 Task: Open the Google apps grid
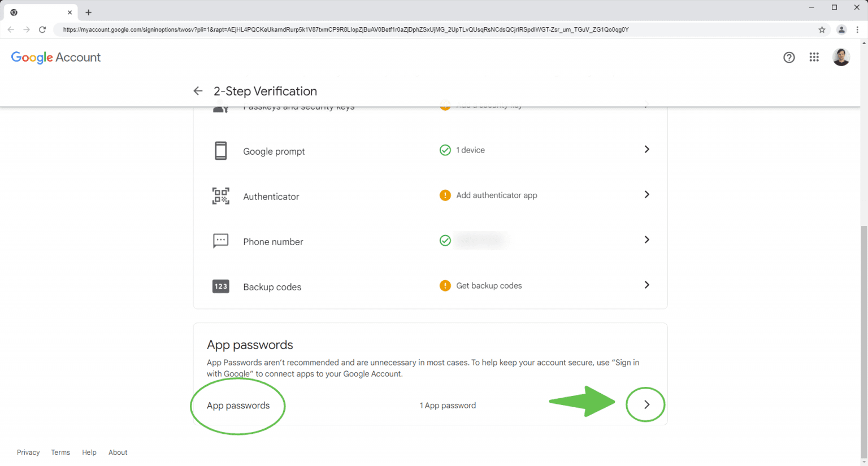(x=814, y=57)
